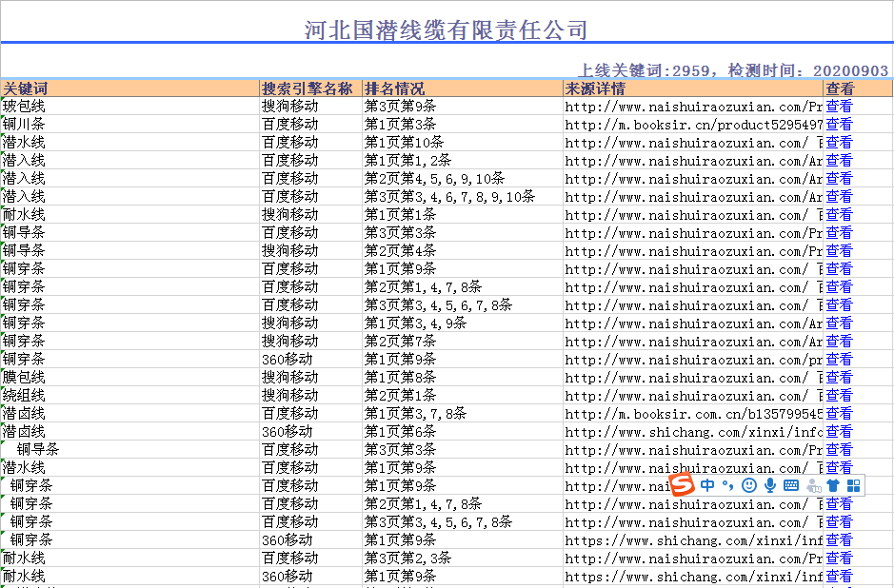Activate voice input microphone on Sogou toolbar
The width and height of the screenshot is (894, 588).
[x=770, y=485]
